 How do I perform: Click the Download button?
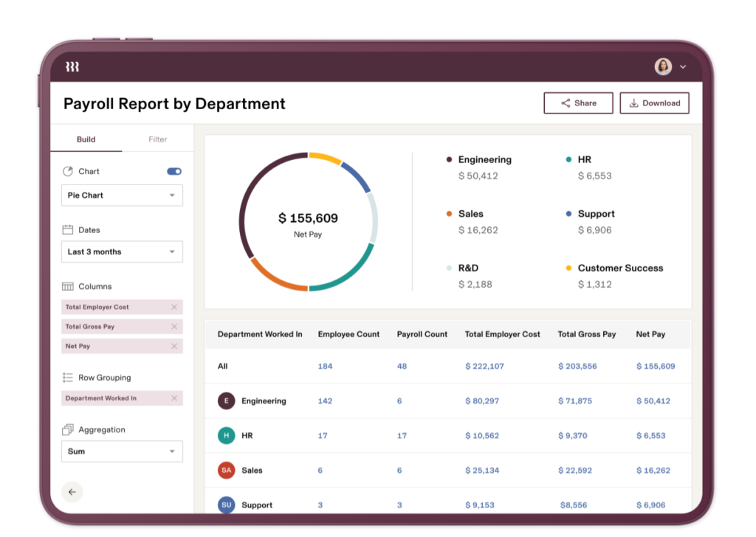point(654,103)
